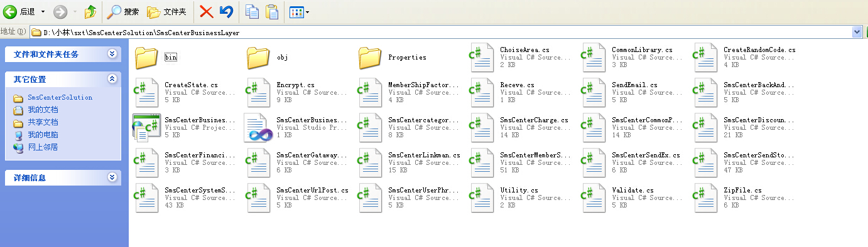Select the bin folder icon
Viewport: 868px width, 247px height.
coord(146,57)
